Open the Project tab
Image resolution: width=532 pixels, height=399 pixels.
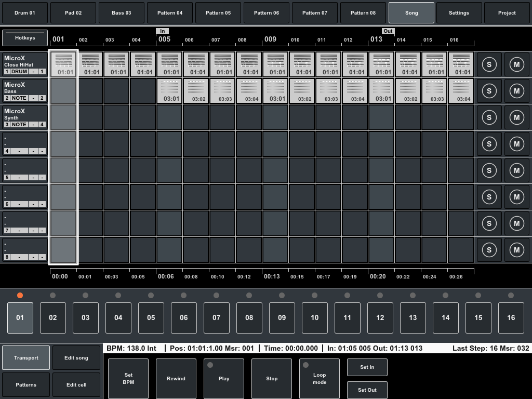pos(507,12)
